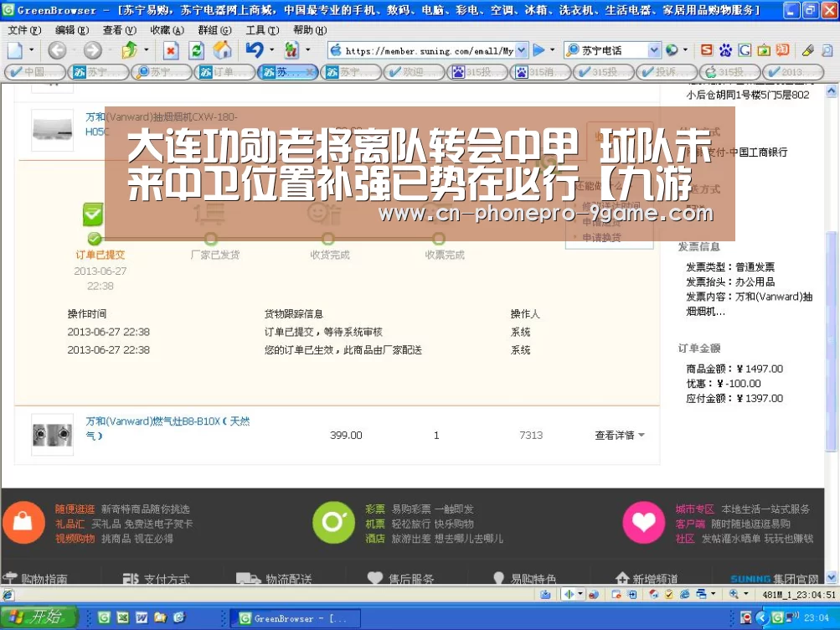Open the 收藏(A) menu
840x630 pixels.
click(x=167, y=30)
